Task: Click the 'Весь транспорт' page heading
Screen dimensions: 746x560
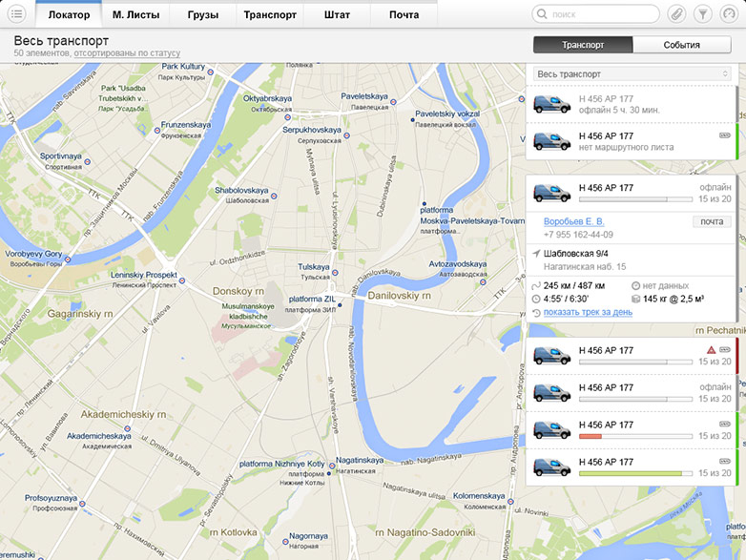Action: (61, 40)
